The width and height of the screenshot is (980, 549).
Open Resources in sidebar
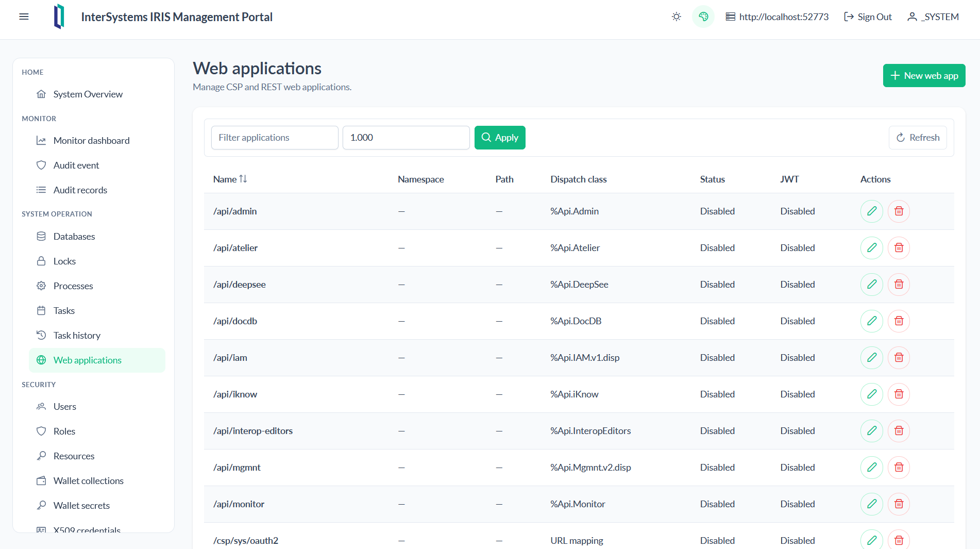pyautogui.click(x=97, y=456)
